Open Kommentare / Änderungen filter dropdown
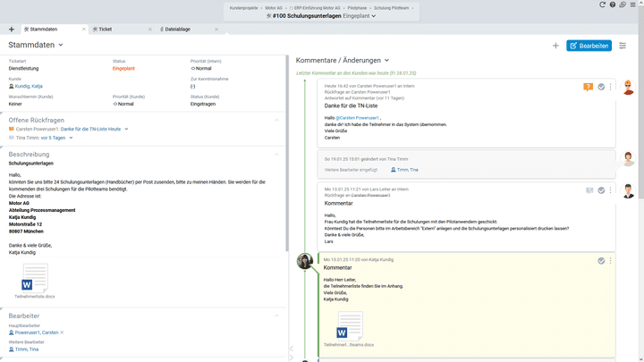Screen dimensions: 644x362 [386, 61]
